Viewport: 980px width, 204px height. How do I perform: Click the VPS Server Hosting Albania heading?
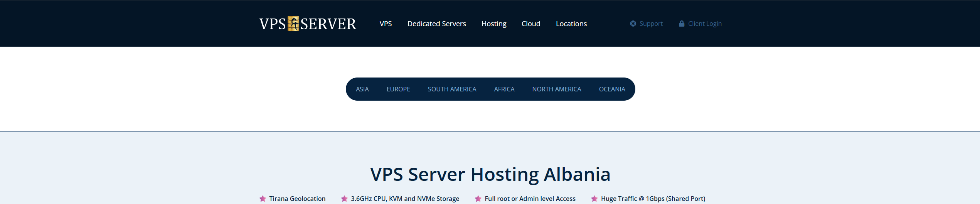pyautogui.click(x=490, y=174)
